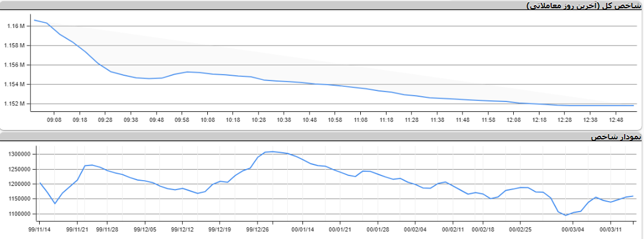Viewport: 644px width, 239px height.
Task: Click the 1.16 M y-axis label
Action: pyautogui.click(x=16, y=26)
